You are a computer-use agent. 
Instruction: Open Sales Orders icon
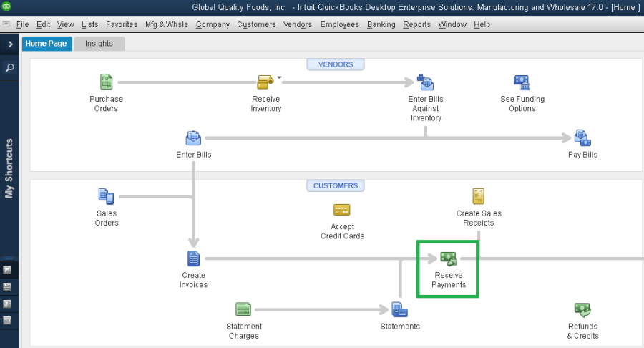point(107,196)
